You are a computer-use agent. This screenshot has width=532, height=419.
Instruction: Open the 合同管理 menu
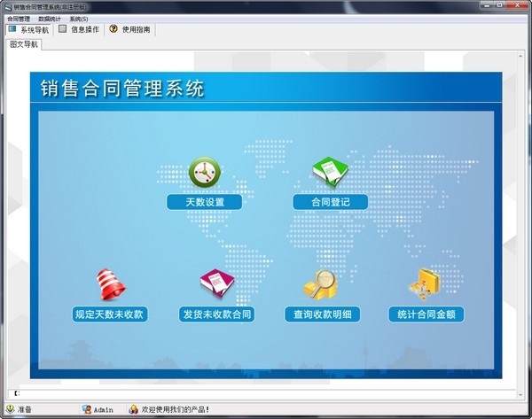[x=19, y=19]
